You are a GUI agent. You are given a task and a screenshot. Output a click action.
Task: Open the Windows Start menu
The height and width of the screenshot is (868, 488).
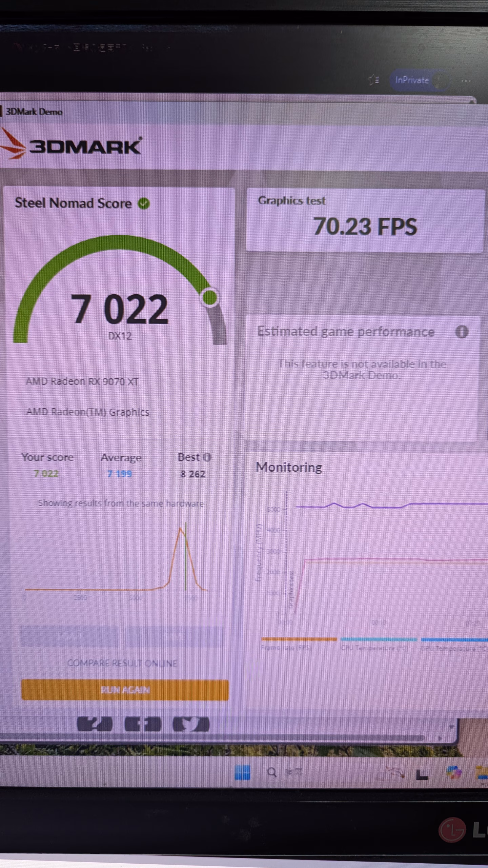tap(242, 772)
